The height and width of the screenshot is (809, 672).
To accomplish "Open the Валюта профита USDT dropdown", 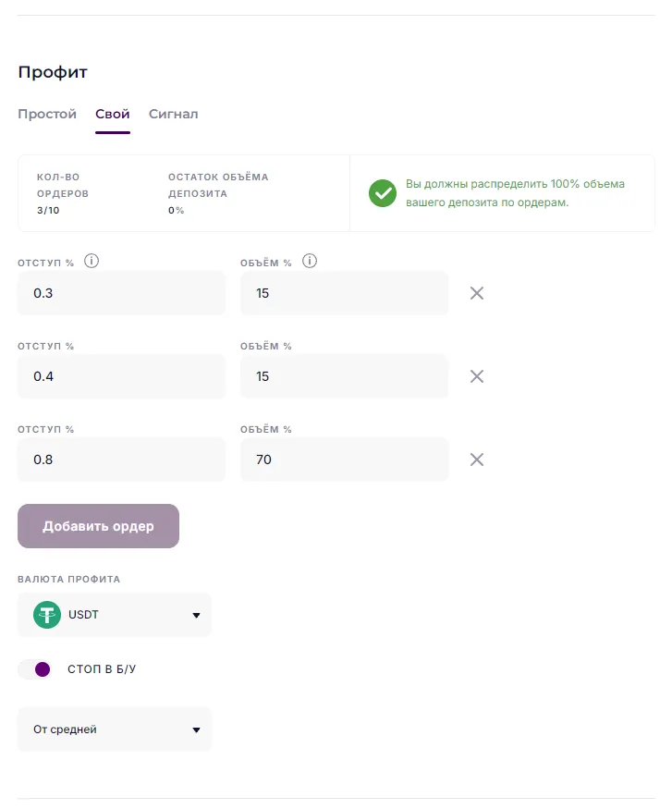I will click(115, 615).
